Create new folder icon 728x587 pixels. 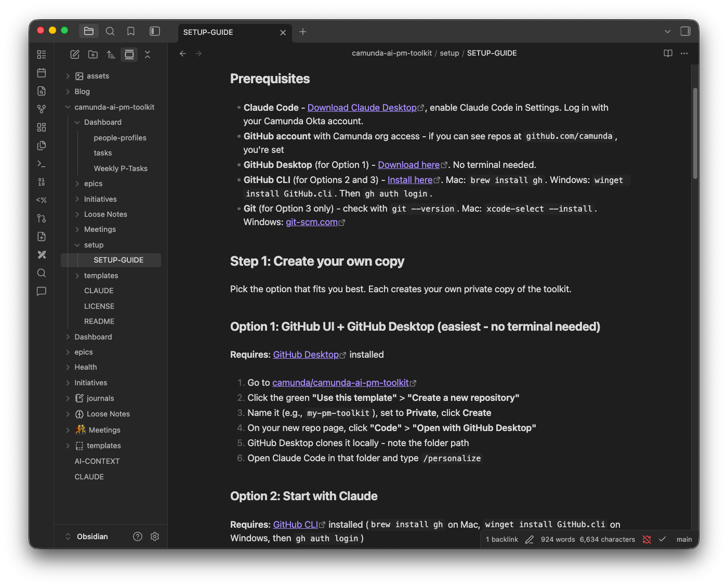(93, 54)
